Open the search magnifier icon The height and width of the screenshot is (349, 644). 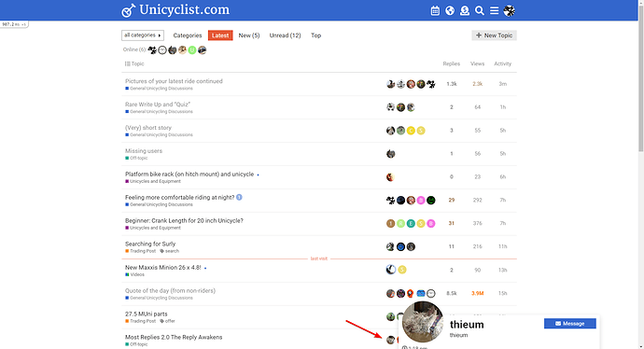(x=480, y=10)
